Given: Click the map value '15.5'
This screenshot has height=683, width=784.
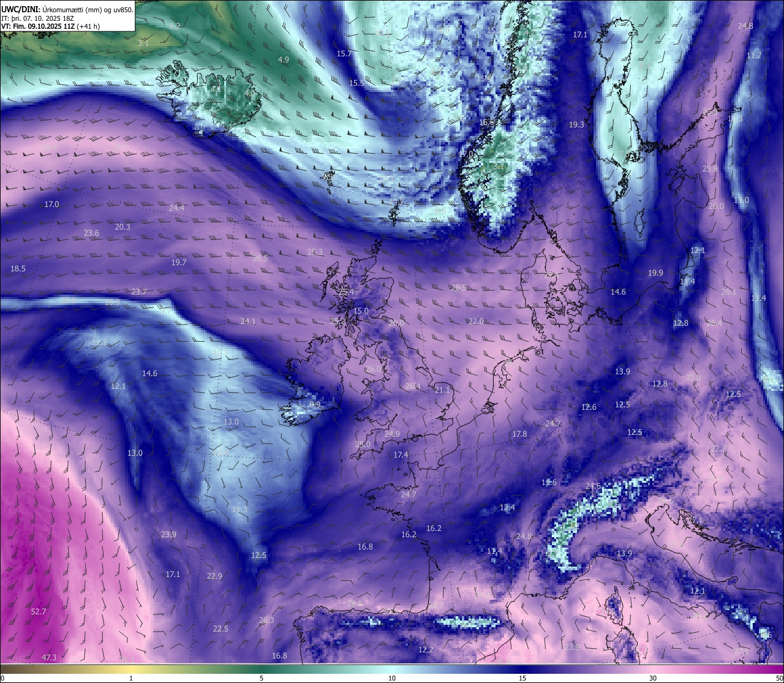Looking at the screenshot, I should pyautogui.click(x=356, y=83).
